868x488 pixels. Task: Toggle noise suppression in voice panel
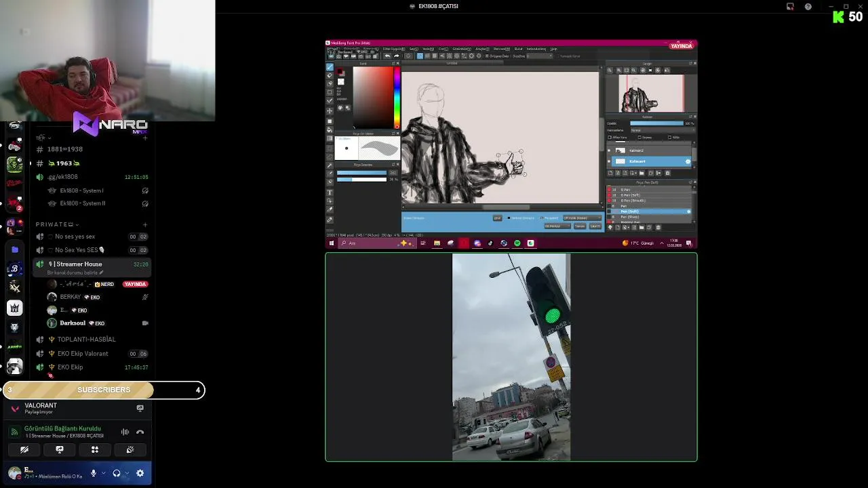(125, 432)
